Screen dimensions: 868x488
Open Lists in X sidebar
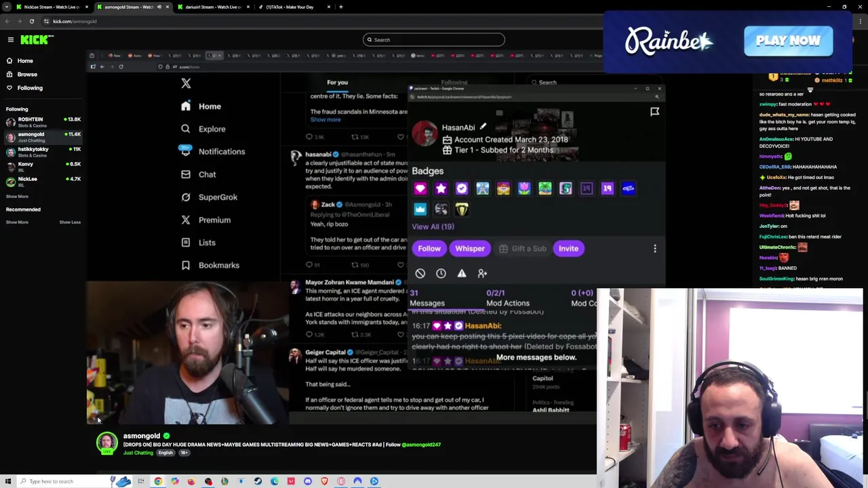[x=198, y=243]
